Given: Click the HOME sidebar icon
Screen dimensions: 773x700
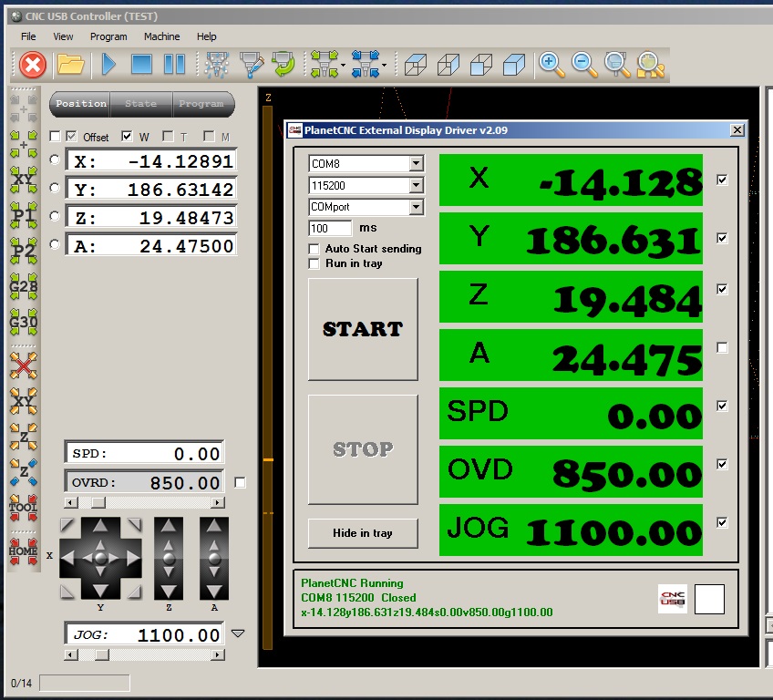Looking at the screenshot, I should 23,551.
